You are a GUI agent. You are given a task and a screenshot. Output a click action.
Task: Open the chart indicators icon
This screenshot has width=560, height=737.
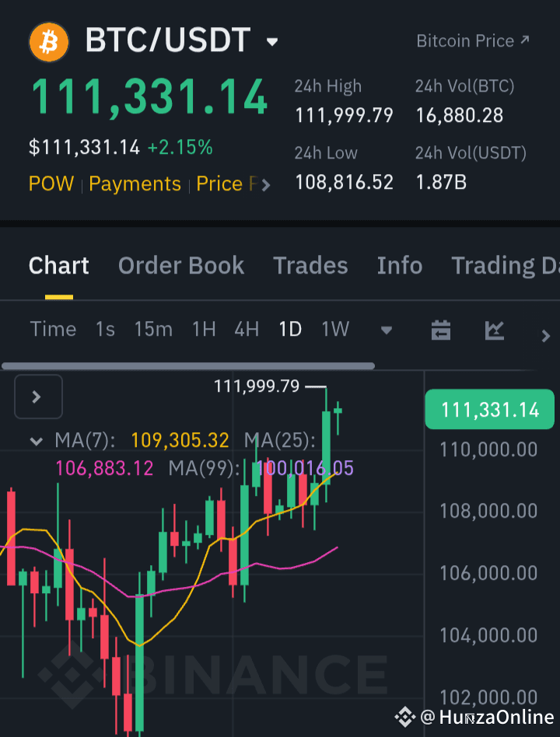(495, 330)
